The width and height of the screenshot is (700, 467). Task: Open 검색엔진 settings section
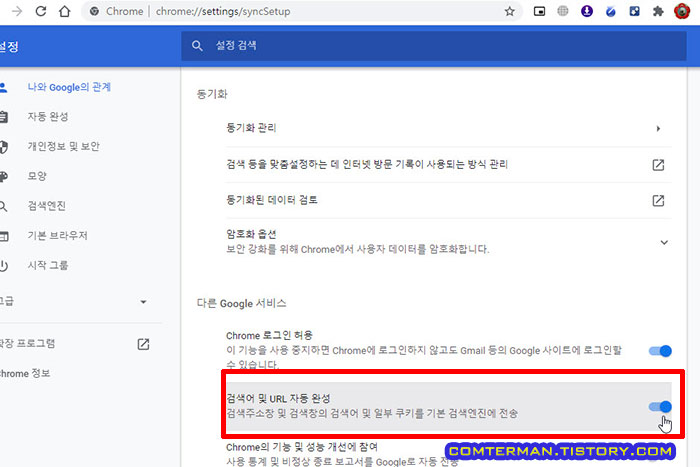(x=46, y=206)
